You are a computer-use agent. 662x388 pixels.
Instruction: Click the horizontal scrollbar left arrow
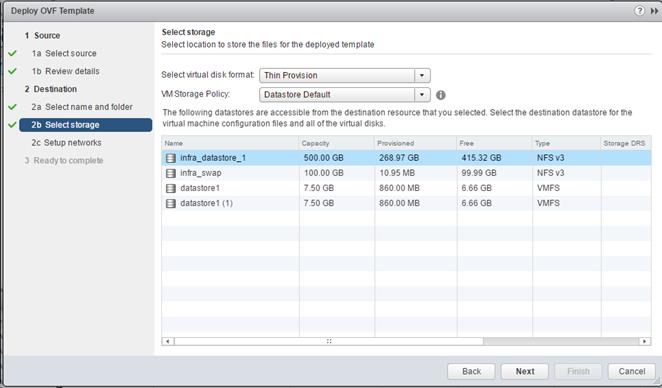point(168,341)
